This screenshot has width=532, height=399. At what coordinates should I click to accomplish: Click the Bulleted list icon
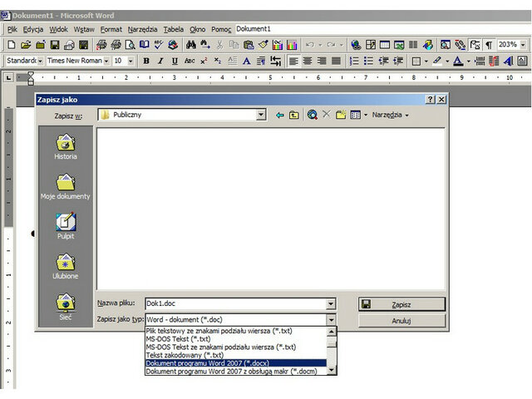click(x=368, y=61)
